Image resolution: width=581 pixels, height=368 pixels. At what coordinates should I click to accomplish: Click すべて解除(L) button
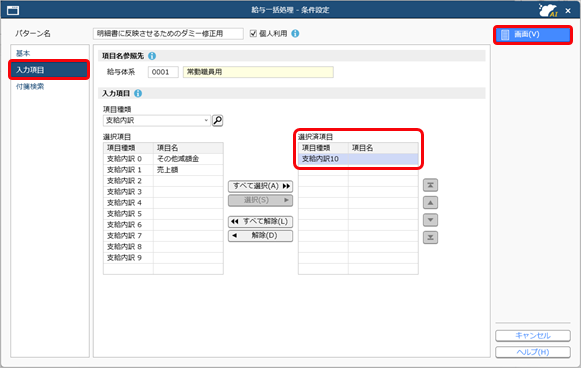click(x=260, y=222)
